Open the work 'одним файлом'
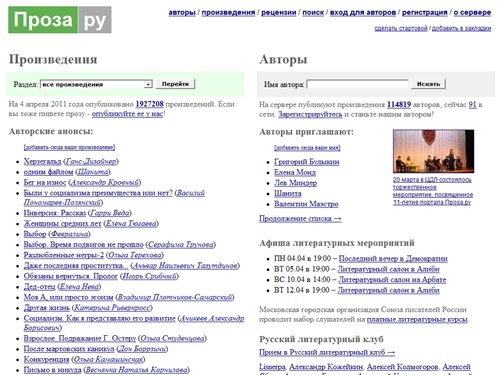The width and height of the screenshot is (500, 375). [48, 172]
